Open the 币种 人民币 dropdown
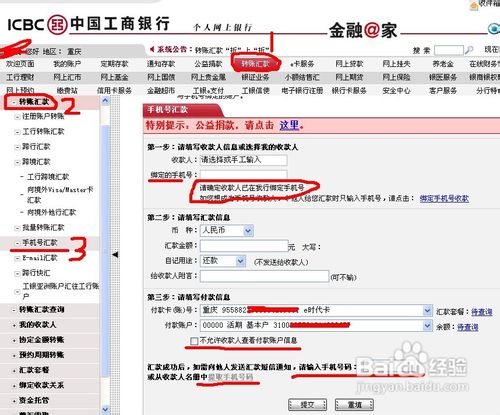This screenshot has height=415, width=500. [x=248, y=231]
